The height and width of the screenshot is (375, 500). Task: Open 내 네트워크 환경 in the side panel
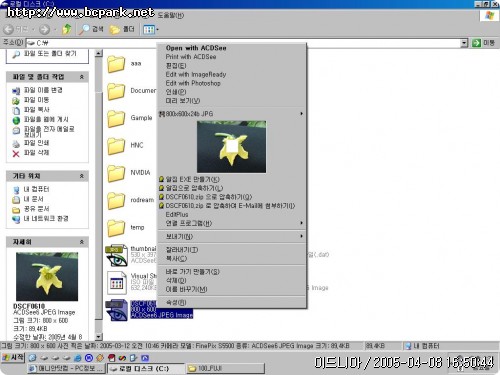pos(40,218)
